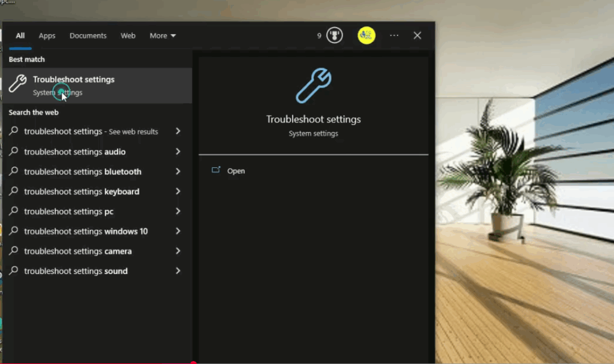The height and width of the screenshot is (364, 614).
Task: Switch to the Documents tab
Action: pos(88,36)
